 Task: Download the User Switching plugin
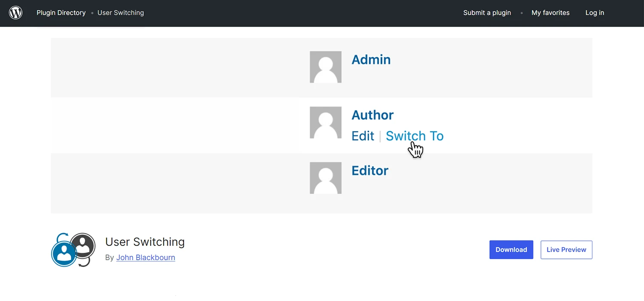[x=511, y=250]
